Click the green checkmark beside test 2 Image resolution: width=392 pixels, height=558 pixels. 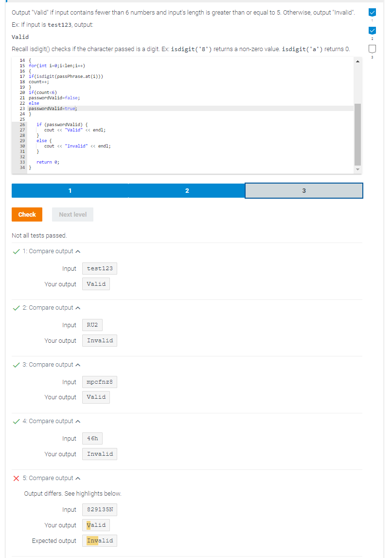(15, 307)
